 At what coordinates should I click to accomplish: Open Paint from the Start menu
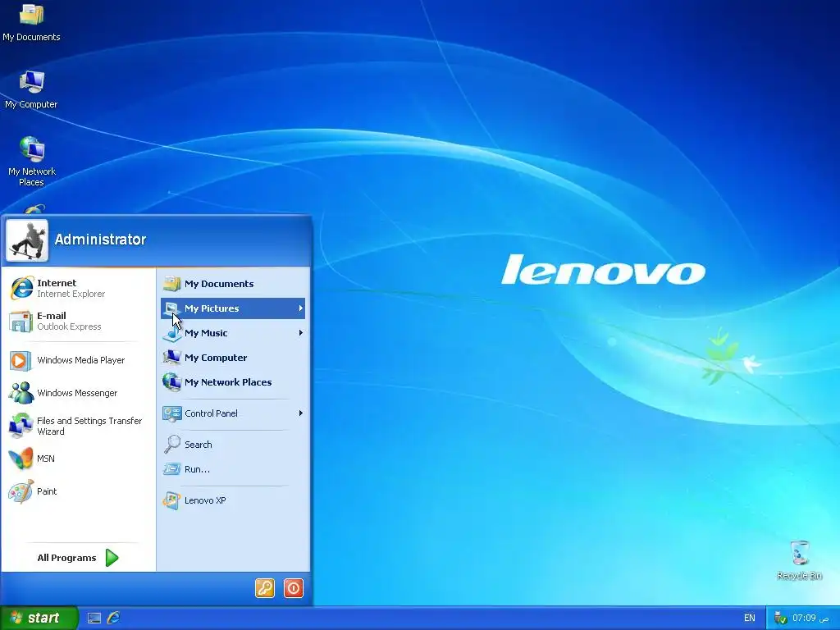click(x=78, y=491)
